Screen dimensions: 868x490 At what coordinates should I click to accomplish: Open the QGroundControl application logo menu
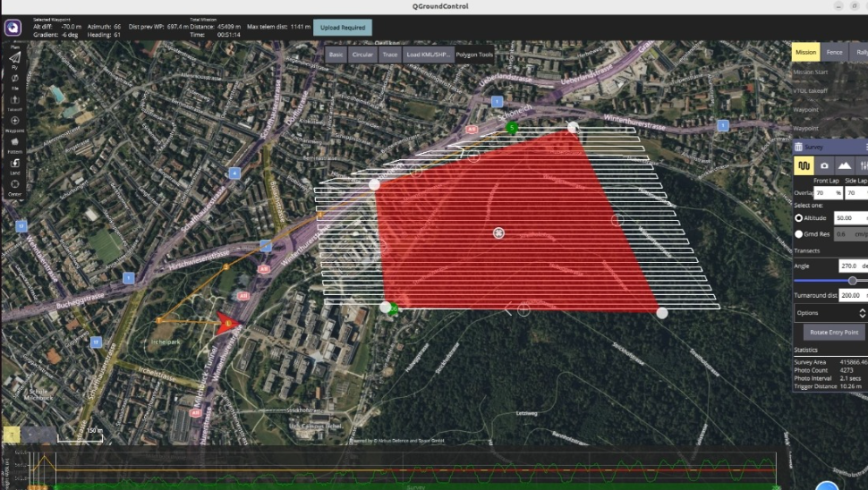tap(13, 28)
